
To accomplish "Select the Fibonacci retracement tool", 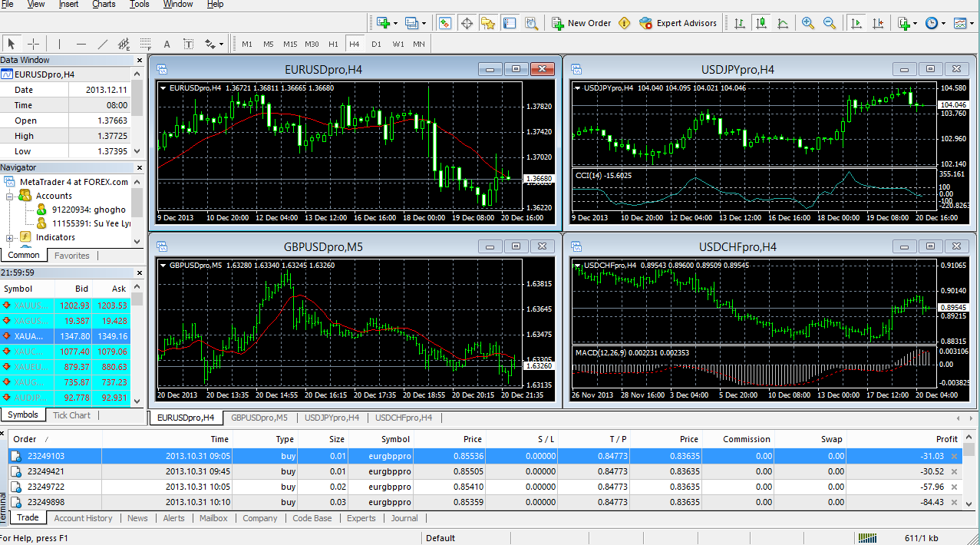I will pos(146,44).
